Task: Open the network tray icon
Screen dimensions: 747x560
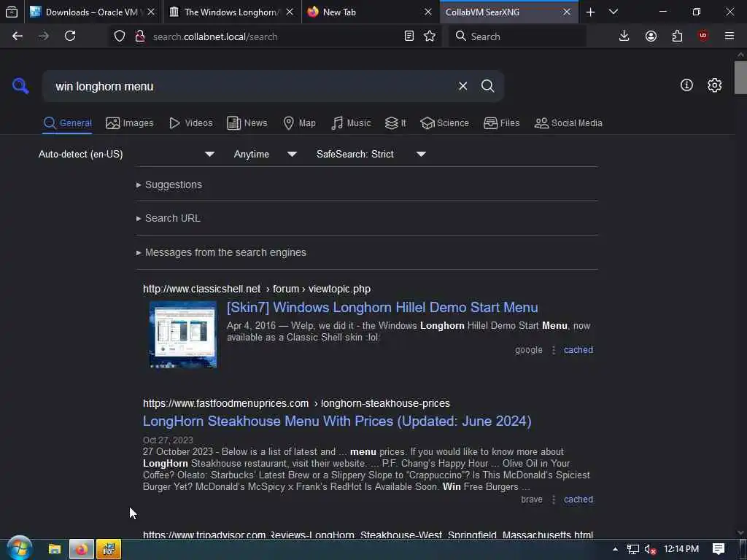Action: [632, 549]
